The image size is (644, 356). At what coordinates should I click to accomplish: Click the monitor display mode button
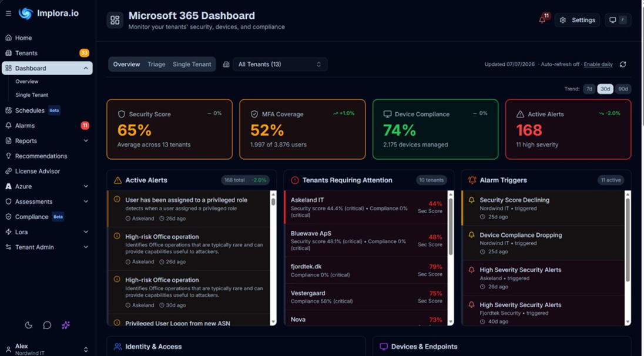pos(618,20)
